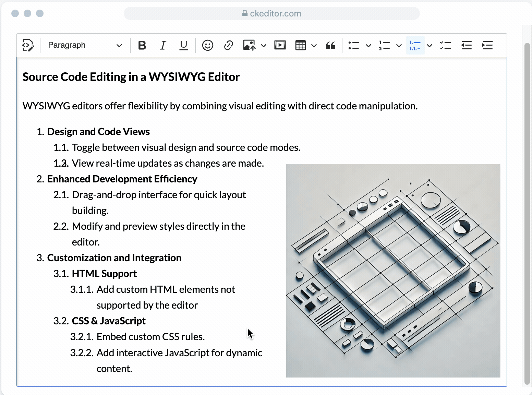
Task: Expand bulleted list style options
Action: [368, 46]
